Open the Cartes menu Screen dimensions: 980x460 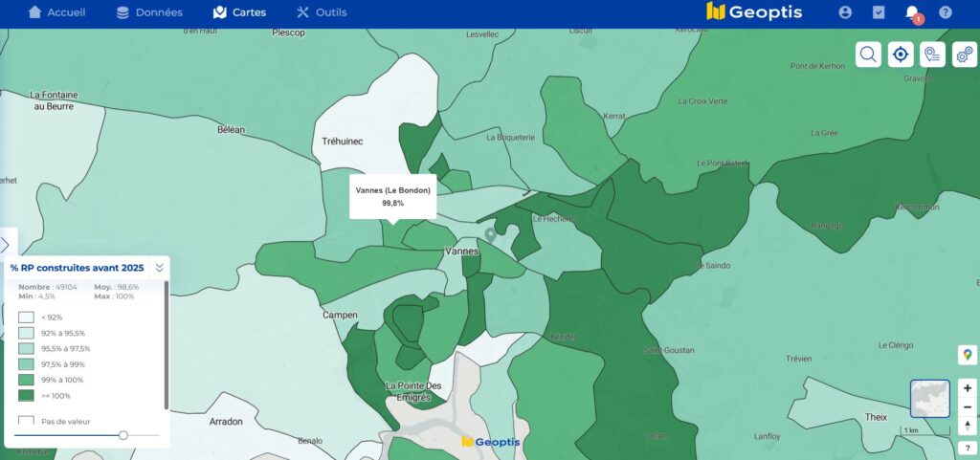click(239, 12)
